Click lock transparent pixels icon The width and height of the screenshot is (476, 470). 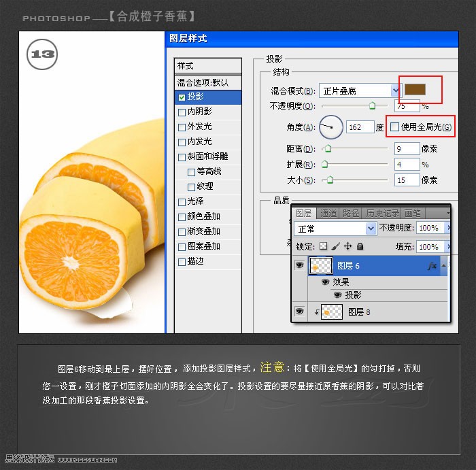click(323, 246)
